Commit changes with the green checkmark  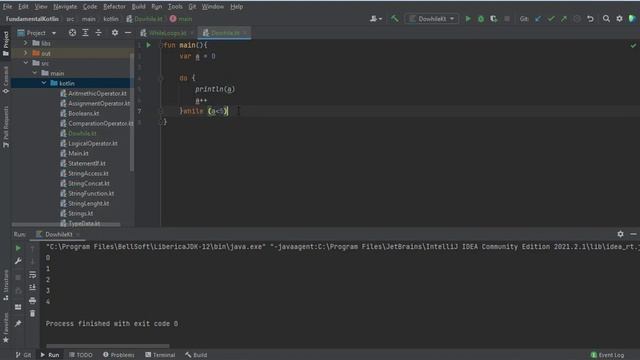click(x=551, y=19)
